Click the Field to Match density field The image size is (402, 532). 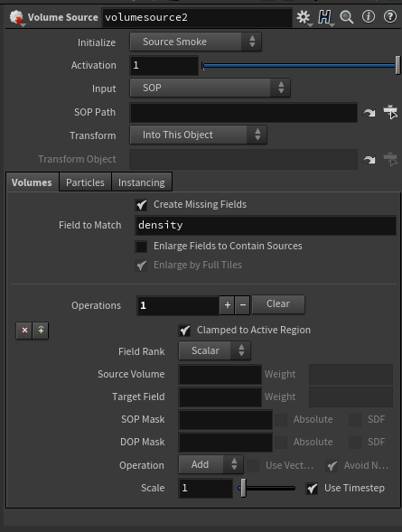266,225
